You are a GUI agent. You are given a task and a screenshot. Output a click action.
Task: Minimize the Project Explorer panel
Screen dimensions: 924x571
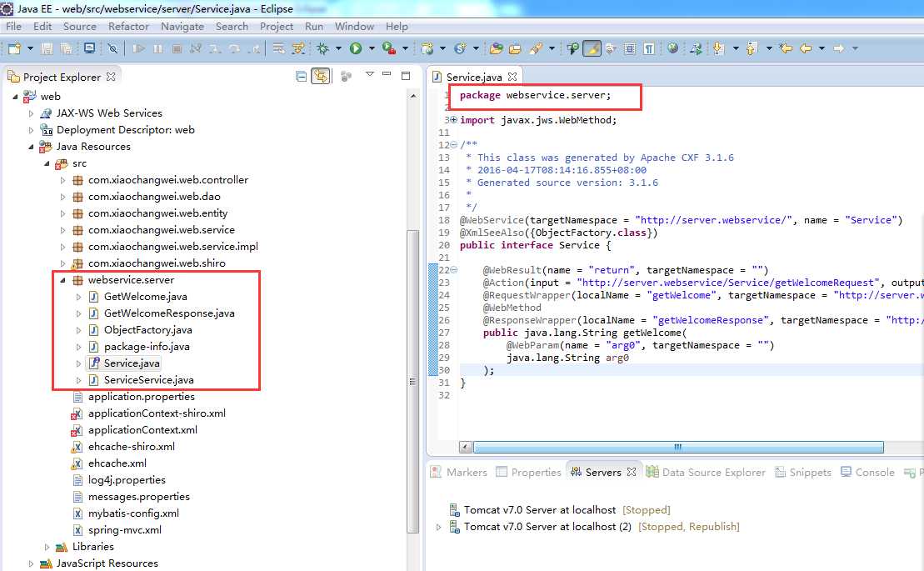(387, 73)
